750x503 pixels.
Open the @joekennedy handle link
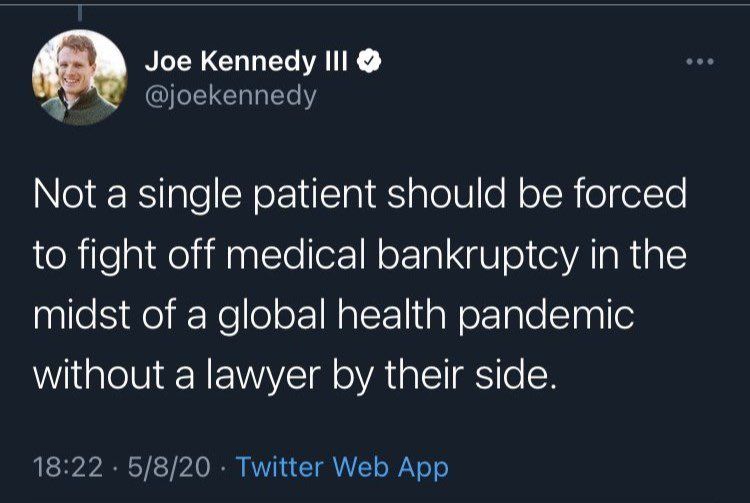[x=230, y=96]
